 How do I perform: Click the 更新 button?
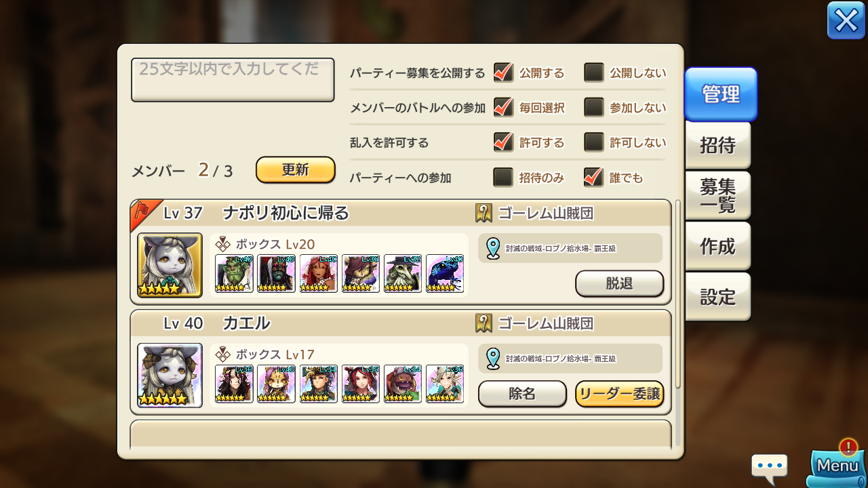[296, 170]
